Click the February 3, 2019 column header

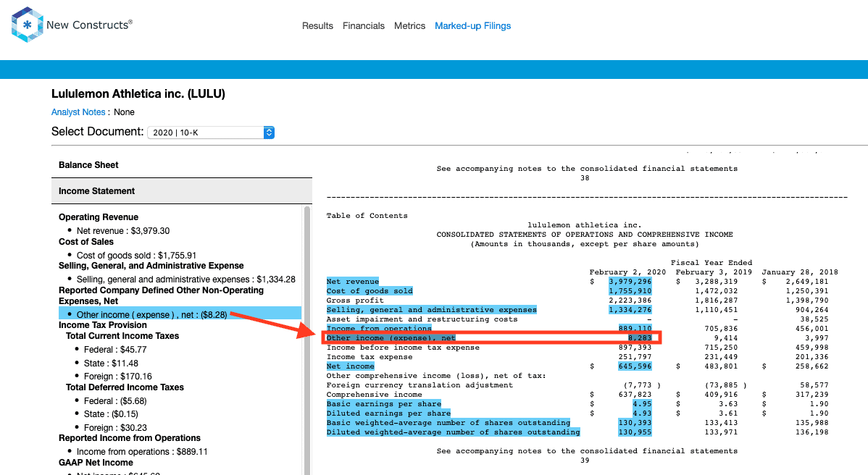click(714, 272)
